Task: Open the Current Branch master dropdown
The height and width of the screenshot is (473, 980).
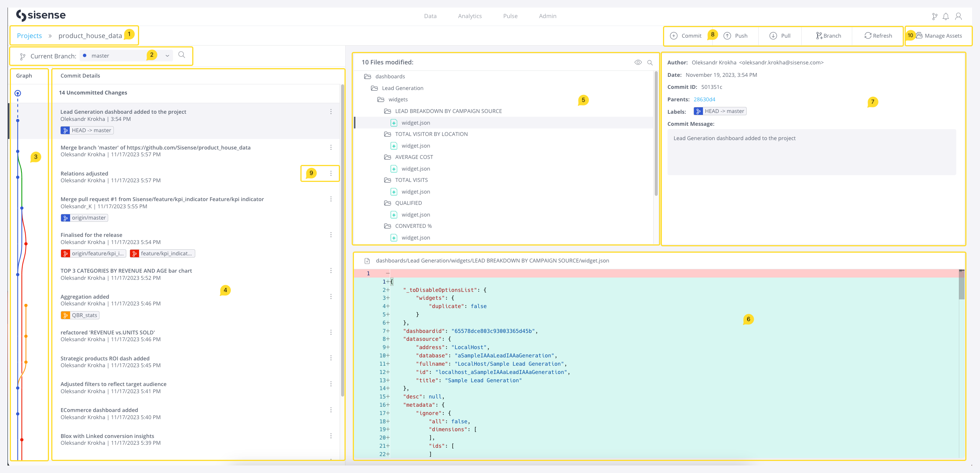Action: tap(126, 55)
